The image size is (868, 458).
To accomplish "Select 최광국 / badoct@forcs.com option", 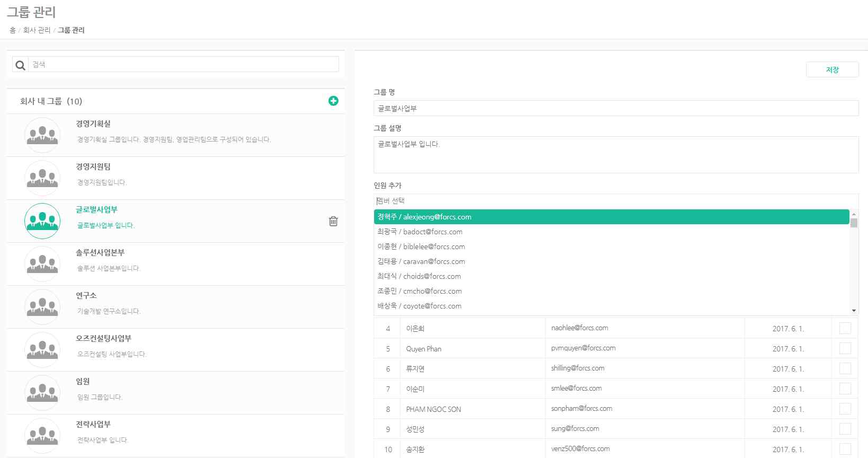I will coord(612,232).
